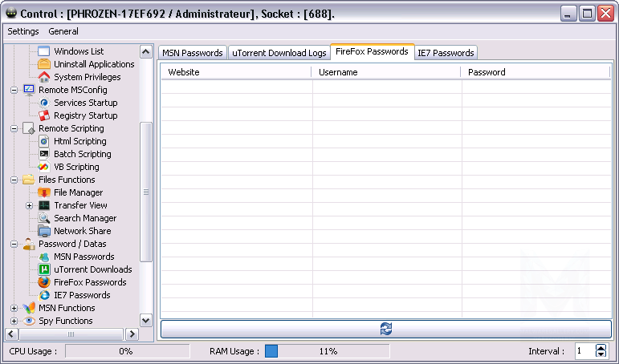Click the Username column header
Viewport: 619px width, 364px height.
point(385,72)
